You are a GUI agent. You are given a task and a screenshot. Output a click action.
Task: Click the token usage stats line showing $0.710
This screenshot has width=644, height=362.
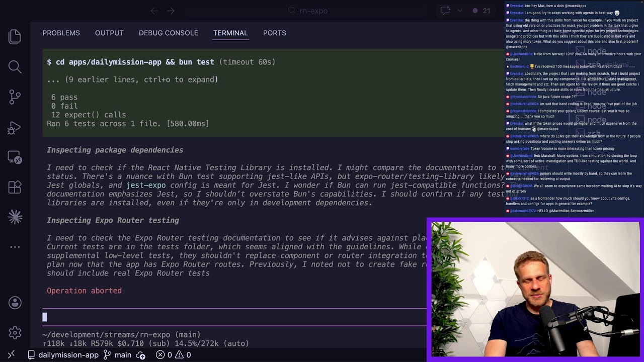145,343
